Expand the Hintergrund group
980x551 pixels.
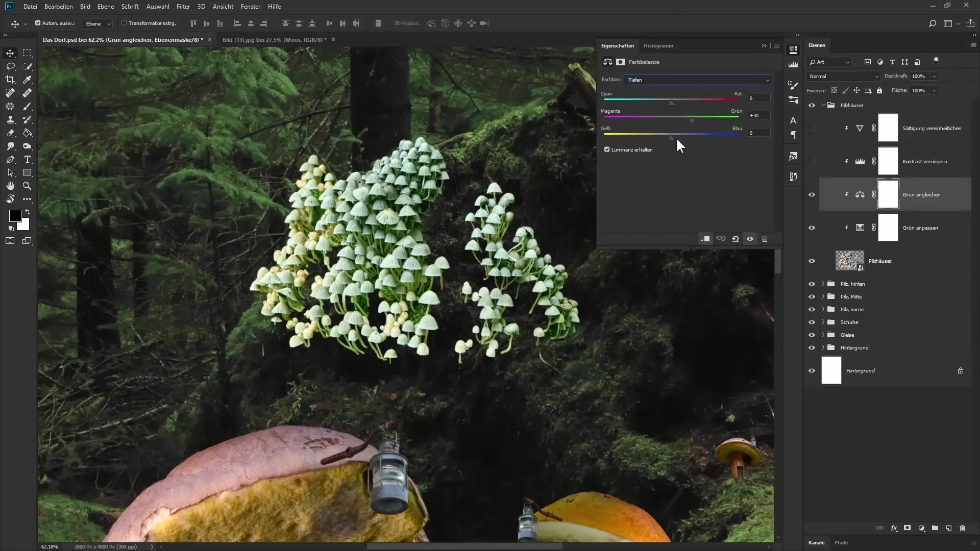tap(823, 348)
